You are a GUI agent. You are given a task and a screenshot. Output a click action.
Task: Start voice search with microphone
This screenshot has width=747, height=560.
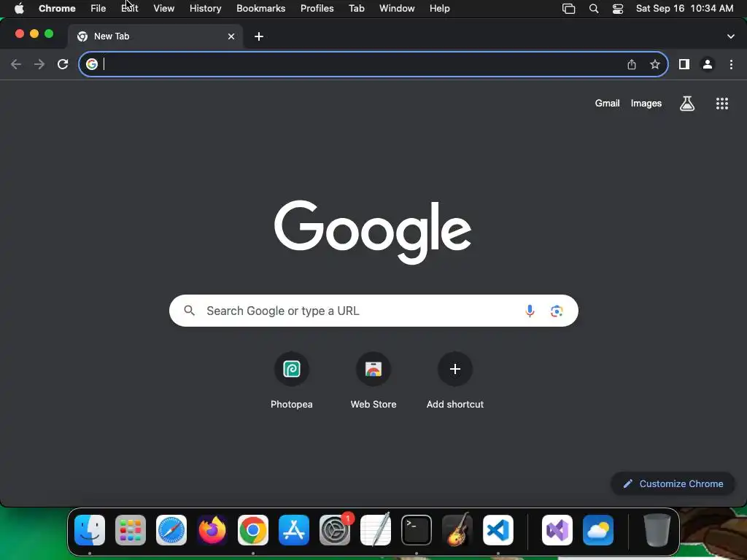click(530, 311)
